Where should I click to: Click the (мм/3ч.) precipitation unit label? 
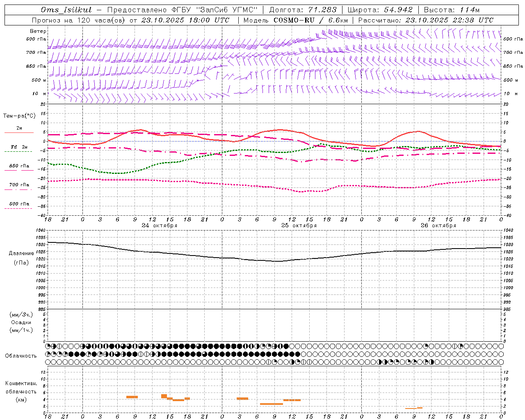click(x=21, y=315)
